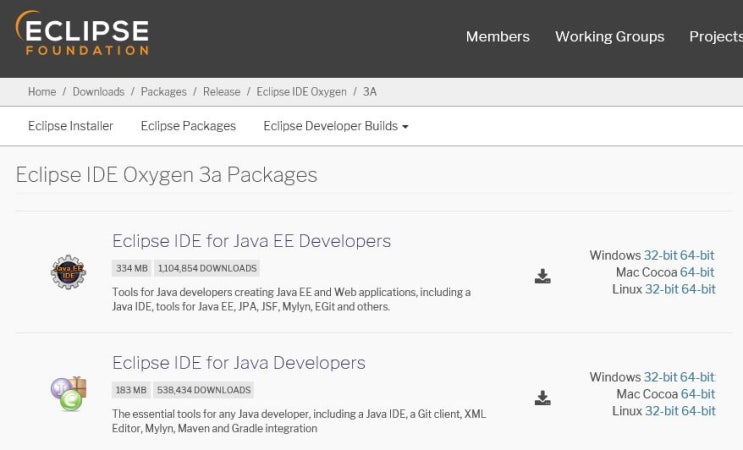Download Java EE Mac Cocoa 64-bit package

(x=697, y=272)
